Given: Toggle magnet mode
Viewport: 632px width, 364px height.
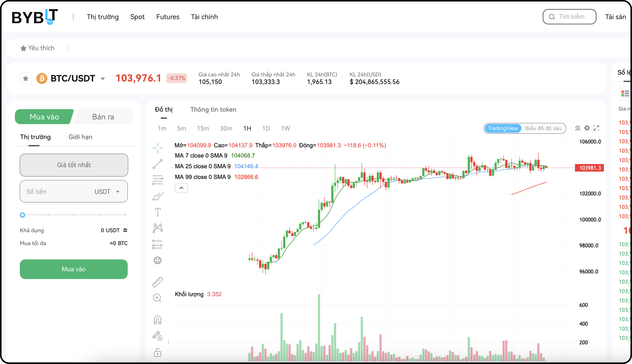Looking at the screenshot, I should point(157,320).
